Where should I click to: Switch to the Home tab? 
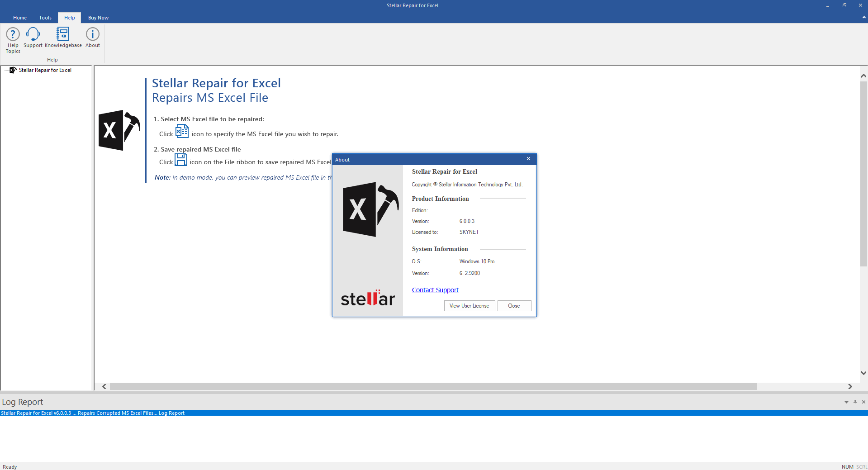tap(20, 18)
